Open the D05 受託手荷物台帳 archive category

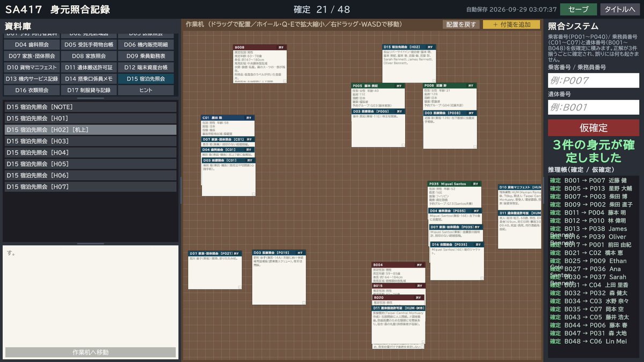pyautogui.click(x=89, y=45)
